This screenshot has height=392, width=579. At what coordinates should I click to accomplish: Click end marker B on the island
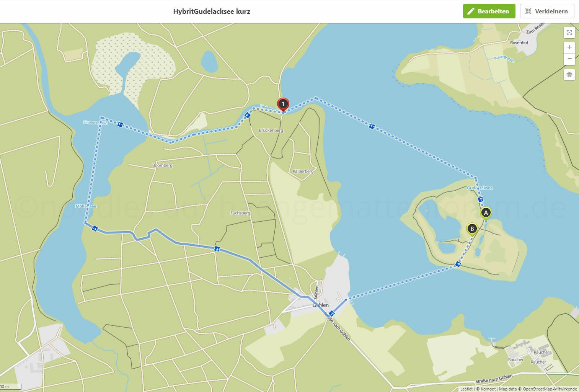(472, 229)
